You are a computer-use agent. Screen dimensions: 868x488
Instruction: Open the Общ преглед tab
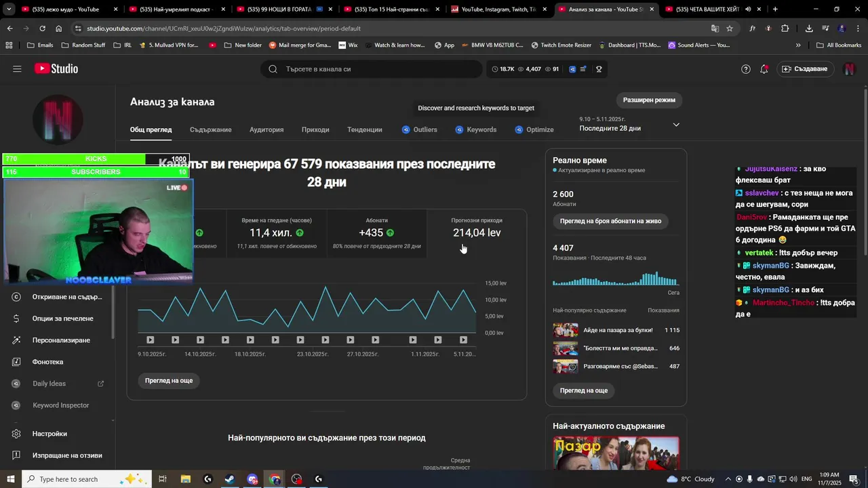(x=151, y=129)
